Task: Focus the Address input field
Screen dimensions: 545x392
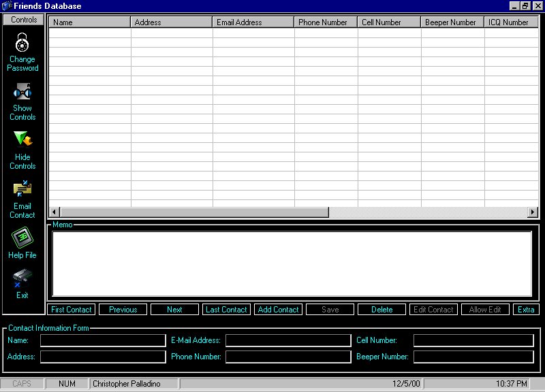Action: pyautogui.click(x=103, y=357)
